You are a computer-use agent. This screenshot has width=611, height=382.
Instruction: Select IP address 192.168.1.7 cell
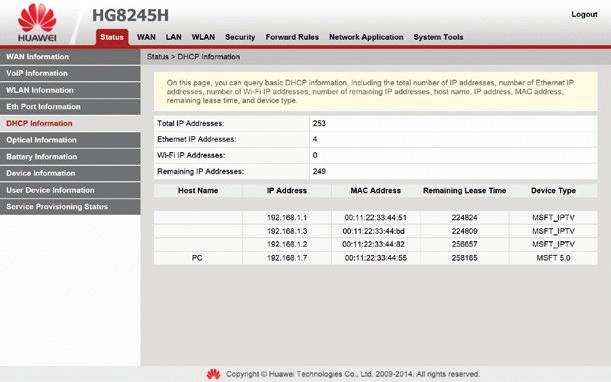287,258
